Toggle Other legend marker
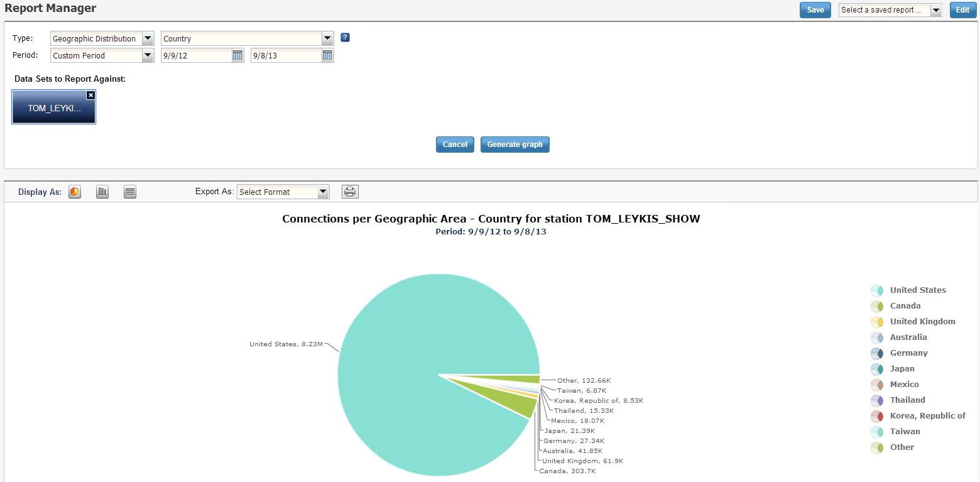980x482 pixels. pyautogui.click(x=877, y=447)
